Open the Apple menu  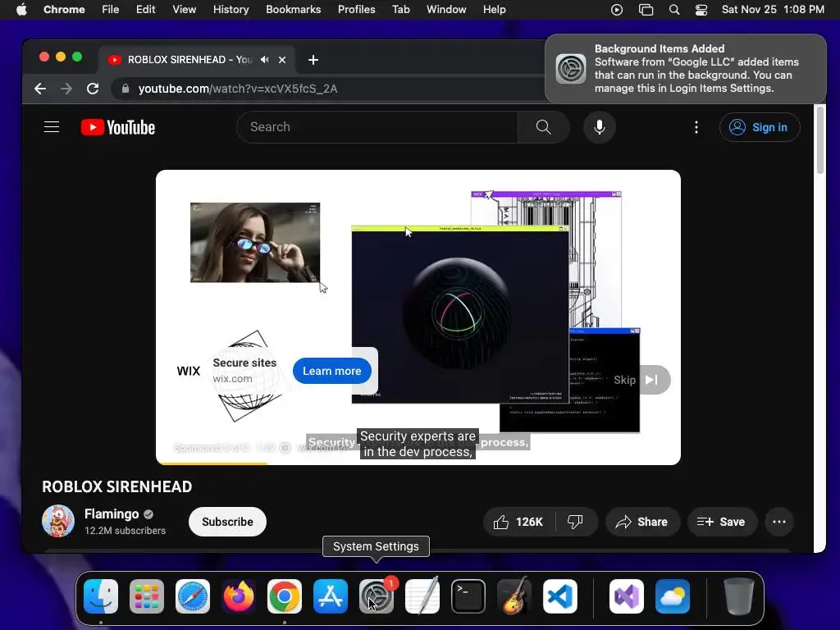[21, 10]
